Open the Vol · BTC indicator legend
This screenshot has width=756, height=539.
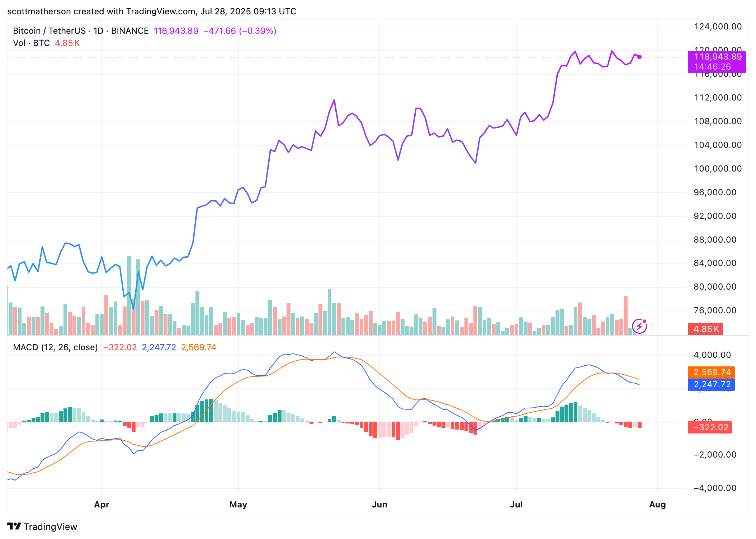pos(31,43)
